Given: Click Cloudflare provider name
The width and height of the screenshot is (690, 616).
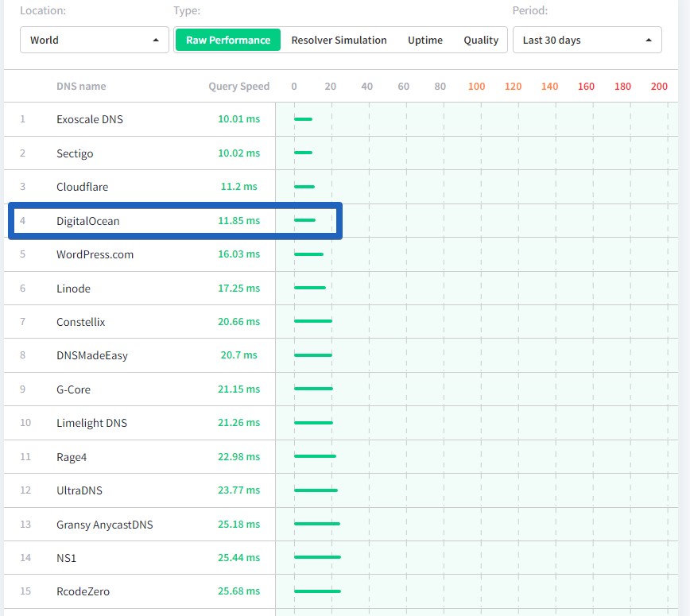Looking at the screenshot, I should [83, 187].
